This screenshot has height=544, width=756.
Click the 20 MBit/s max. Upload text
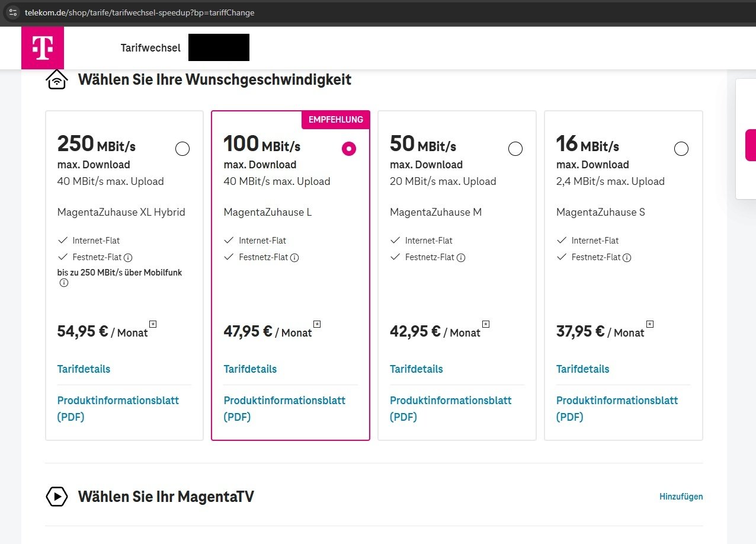point(443,181)
